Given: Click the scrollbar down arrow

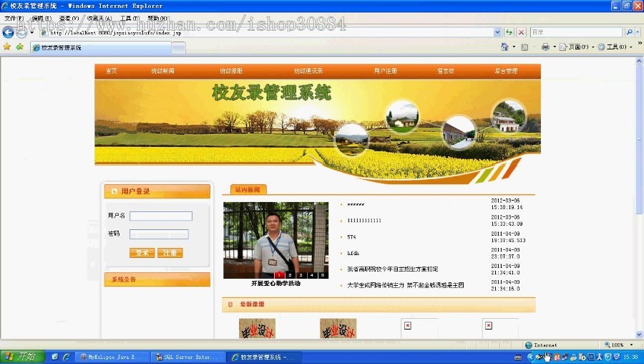Looking at the screenshot, I should click(639, 335).
